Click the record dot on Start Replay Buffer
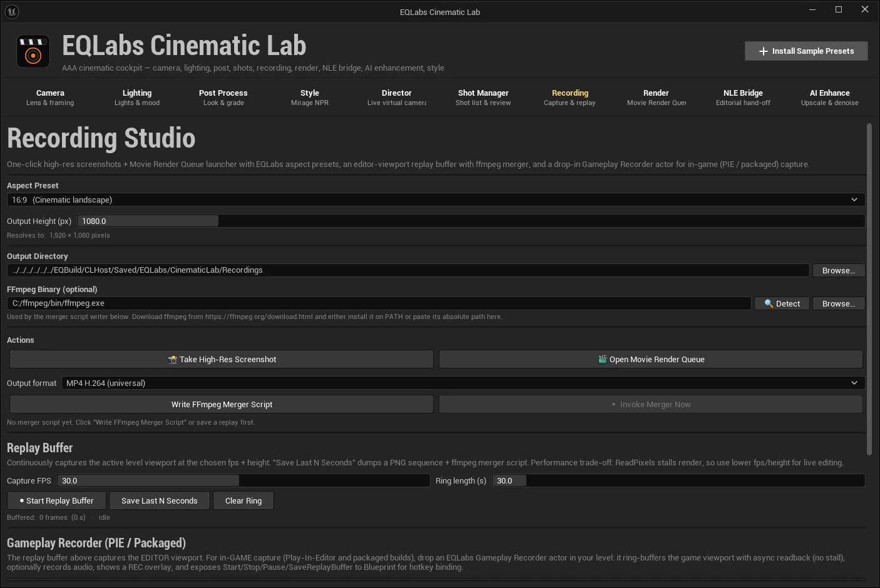 click(x=22, y=501)
